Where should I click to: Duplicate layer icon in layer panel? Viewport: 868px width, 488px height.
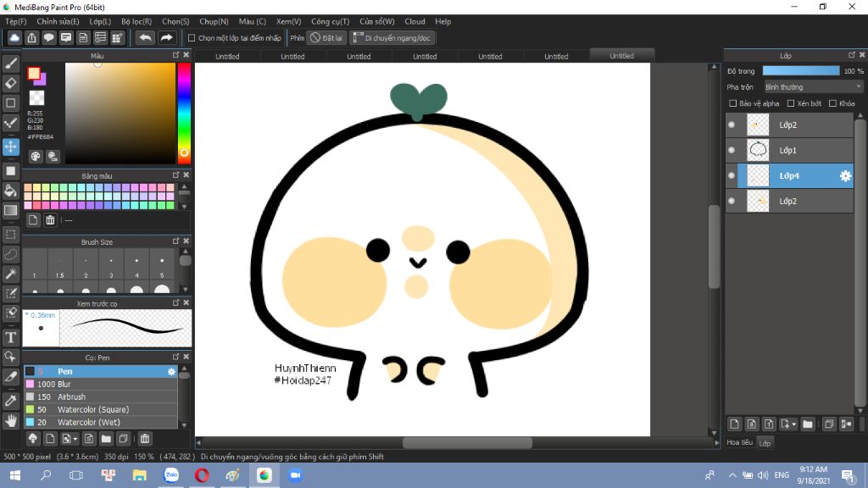pyautogui.click(x=829, y=424)
